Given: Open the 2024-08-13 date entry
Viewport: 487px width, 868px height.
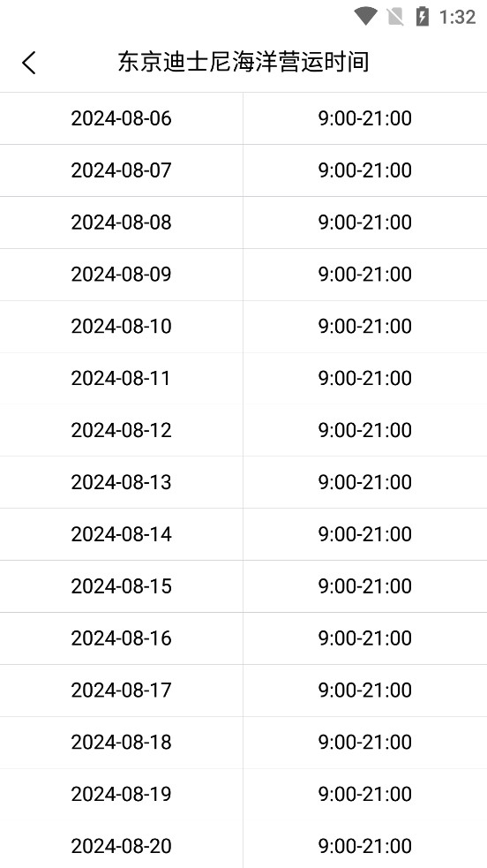Looking at the screenshot, I should (121, 483).
